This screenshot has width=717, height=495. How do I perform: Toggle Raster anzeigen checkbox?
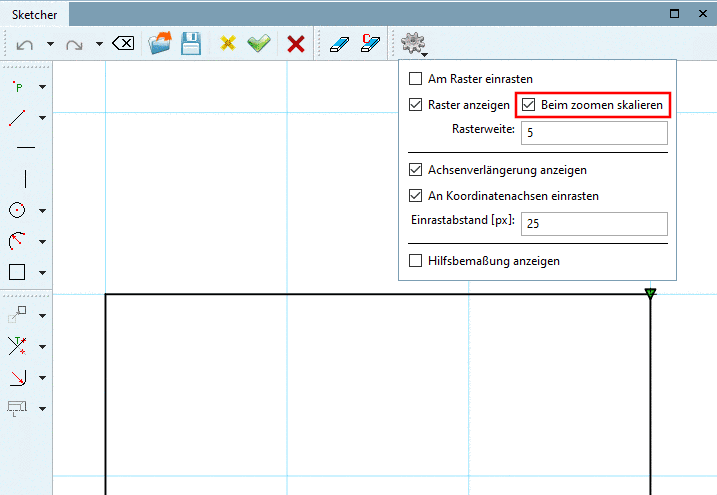(415, 105)
